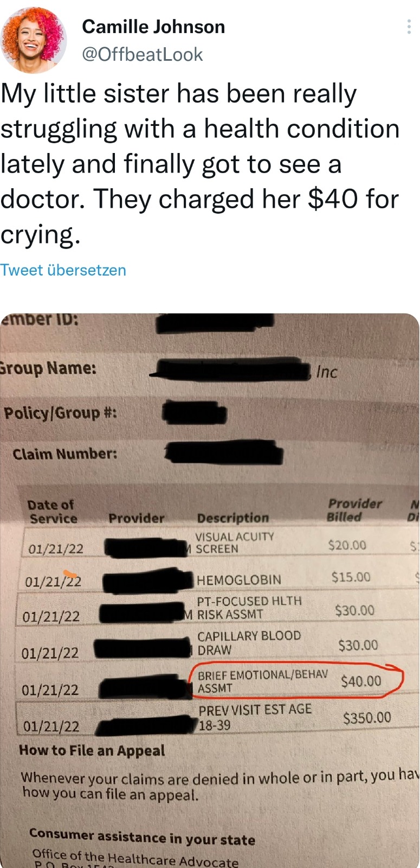This screenshot has height=868, width=420.
Task: Tap the Claim Number label in photo
Action: (x=65, y=454)
